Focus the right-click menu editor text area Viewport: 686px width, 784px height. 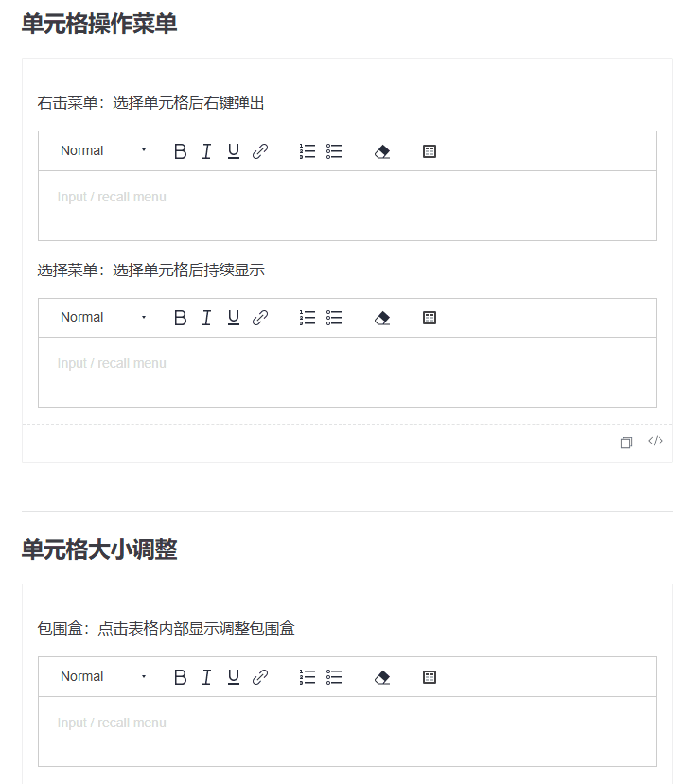click(x=346, y=205)
